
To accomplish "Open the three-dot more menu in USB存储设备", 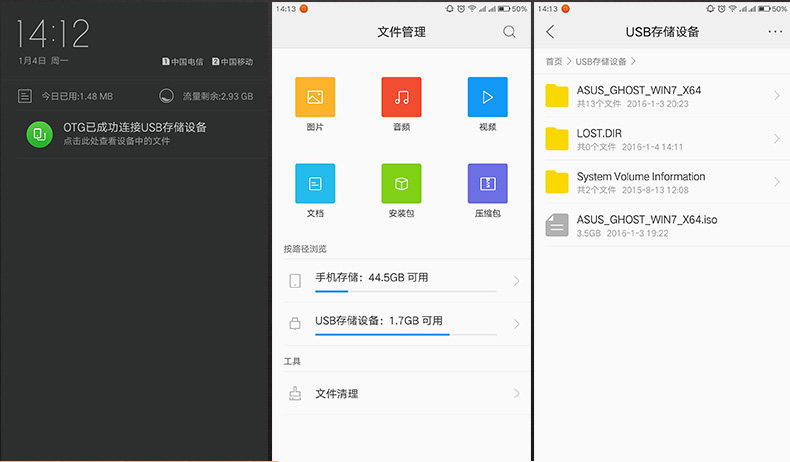I will [775, 32].
